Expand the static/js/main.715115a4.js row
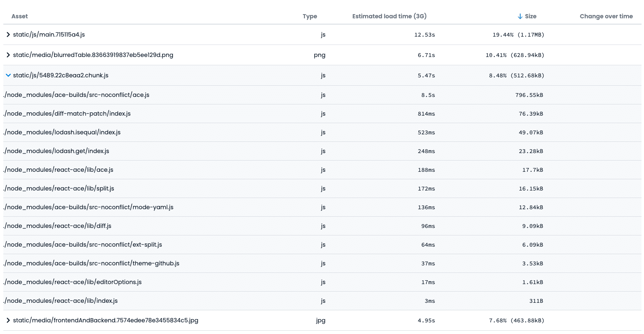 [x=8, y=35]
